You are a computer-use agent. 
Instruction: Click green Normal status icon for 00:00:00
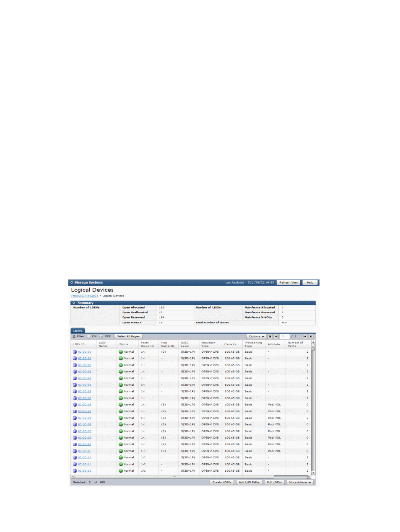pos(121,352)
